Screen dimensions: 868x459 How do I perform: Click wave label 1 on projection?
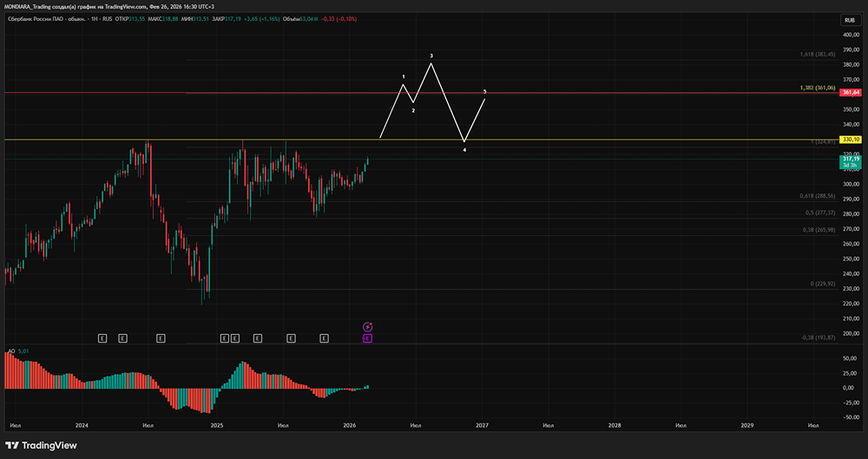[404, 76]
